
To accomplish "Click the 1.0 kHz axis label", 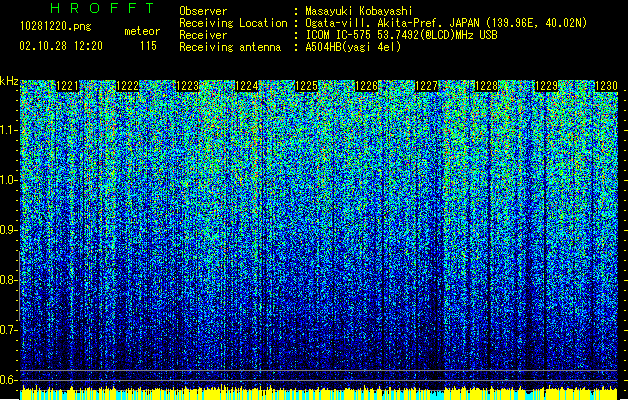I will [x=9, y=180].
